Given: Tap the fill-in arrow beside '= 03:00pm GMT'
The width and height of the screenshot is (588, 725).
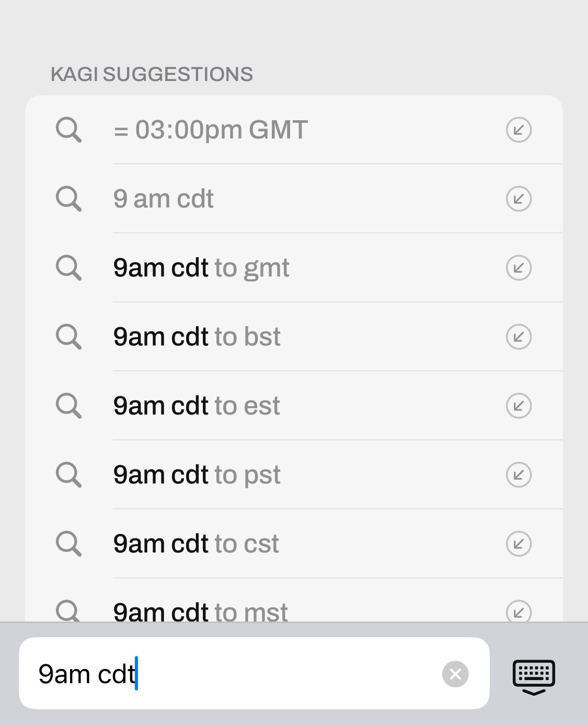Looking at the screenshot, I should coord(518,130).
